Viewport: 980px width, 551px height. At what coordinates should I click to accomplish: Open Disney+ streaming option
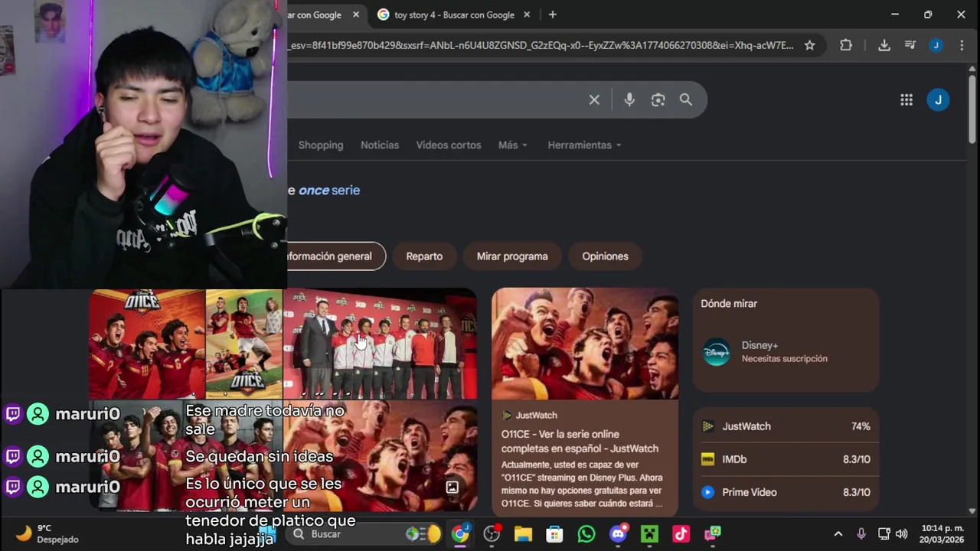tap(786, 351)
